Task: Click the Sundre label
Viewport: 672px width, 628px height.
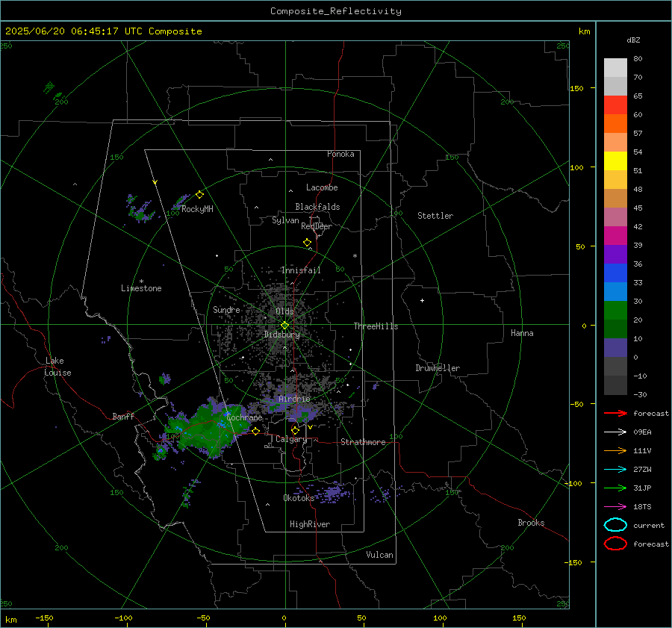Action: click(x=226, y=310)
